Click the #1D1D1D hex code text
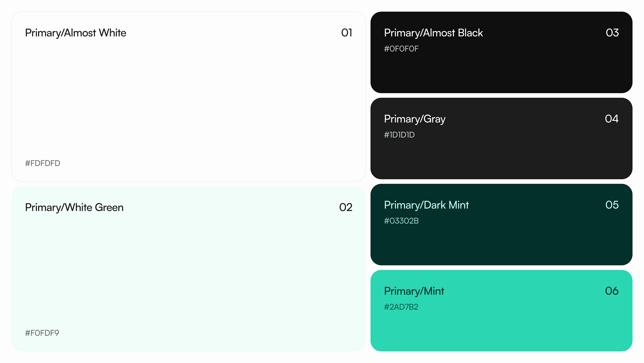This screenshot has height=363, width=644. click(399, 135)
